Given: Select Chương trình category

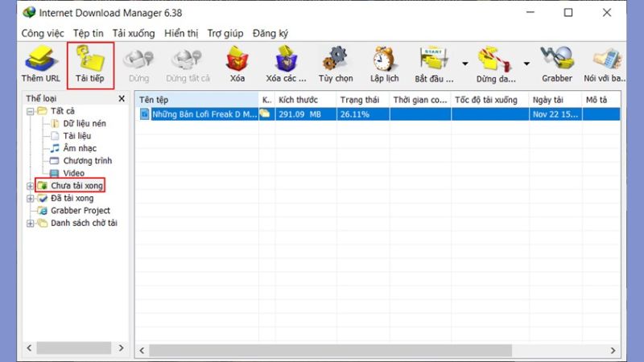Looking at the screenshot, I should click(x=87, y=161).
